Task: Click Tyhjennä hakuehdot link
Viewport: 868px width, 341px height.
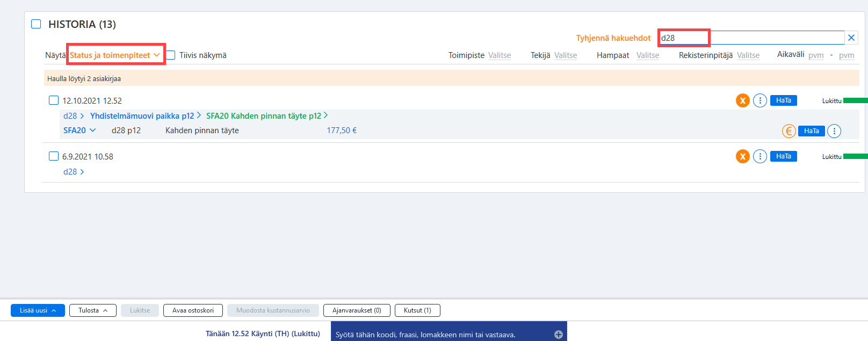Action: (x=613, y=38)
